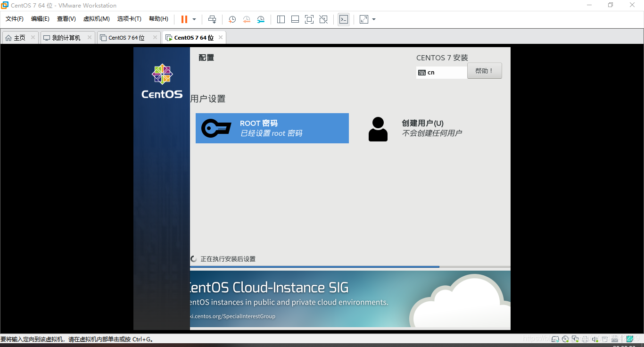Click the CentOS Cloud-Instance SIG banner
644x347 pixels.
350,299
